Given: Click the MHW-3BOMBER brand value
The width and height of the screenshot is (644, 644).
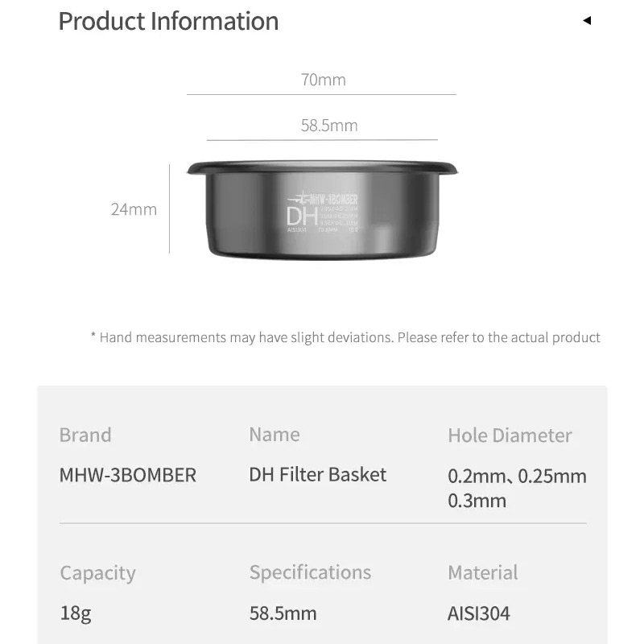Looking at the screenshot, I should pyautogui.click(x=128, y=475).
